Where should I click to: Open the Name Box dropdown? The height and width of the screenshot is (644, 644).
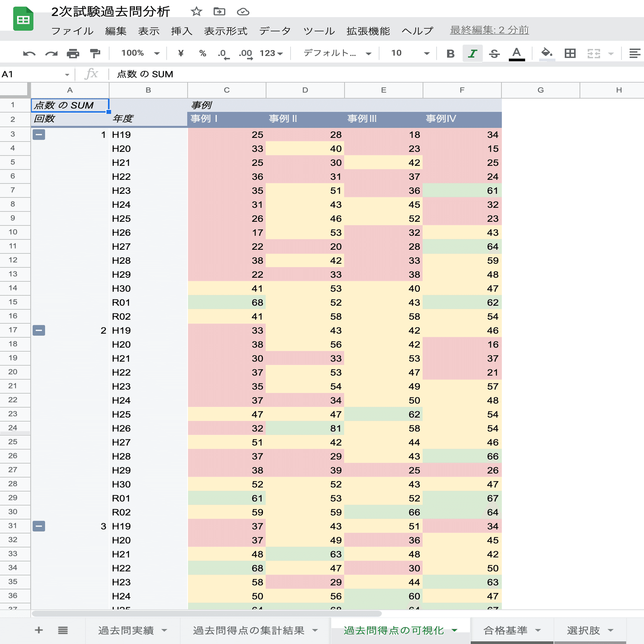[x=67, y=75]
